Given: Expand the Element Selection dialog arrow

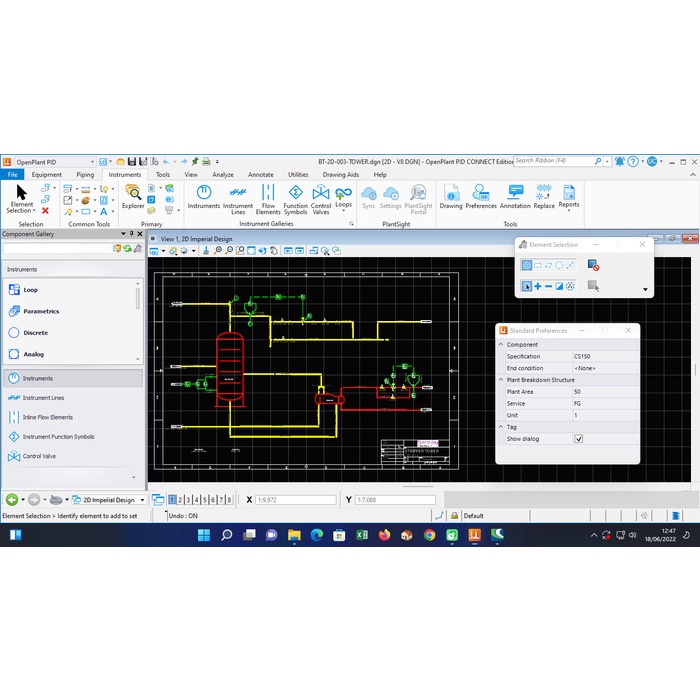Looking at the screenshot, I should tap(645, 289).
